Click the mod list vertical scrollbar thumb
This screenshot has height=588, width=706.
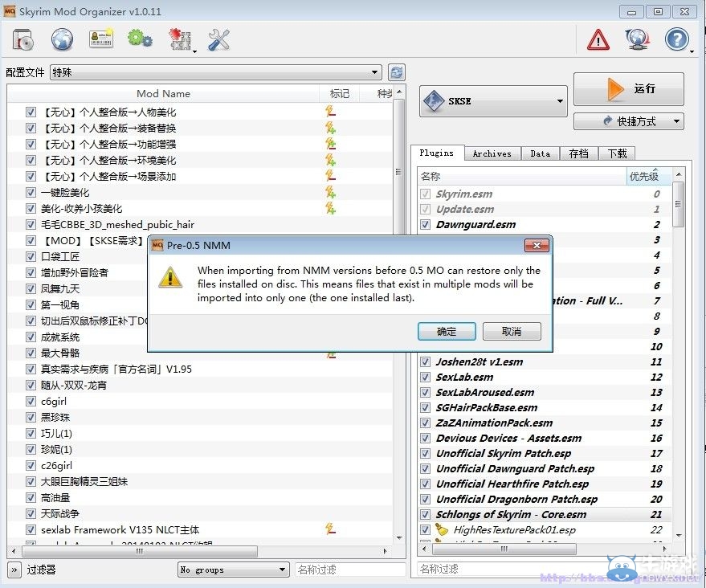point(398,171)
